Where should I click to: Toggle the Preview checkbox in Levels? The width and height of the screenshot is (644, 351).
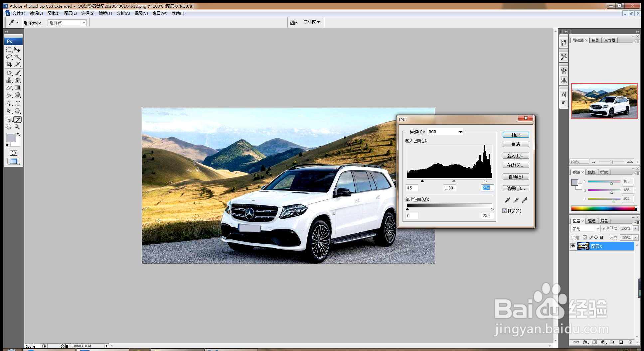[505, 211]
